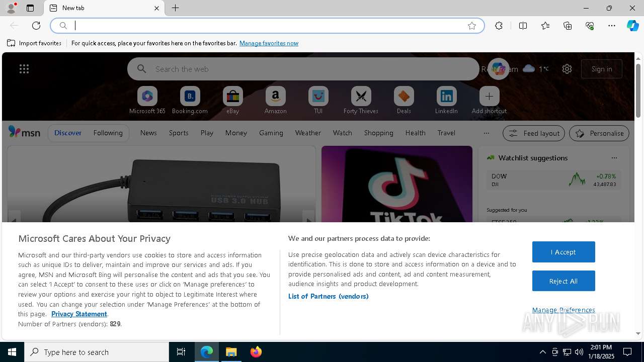Click the taskbar search box
Screen dimensions: 644x362
[x=97, y=352]
